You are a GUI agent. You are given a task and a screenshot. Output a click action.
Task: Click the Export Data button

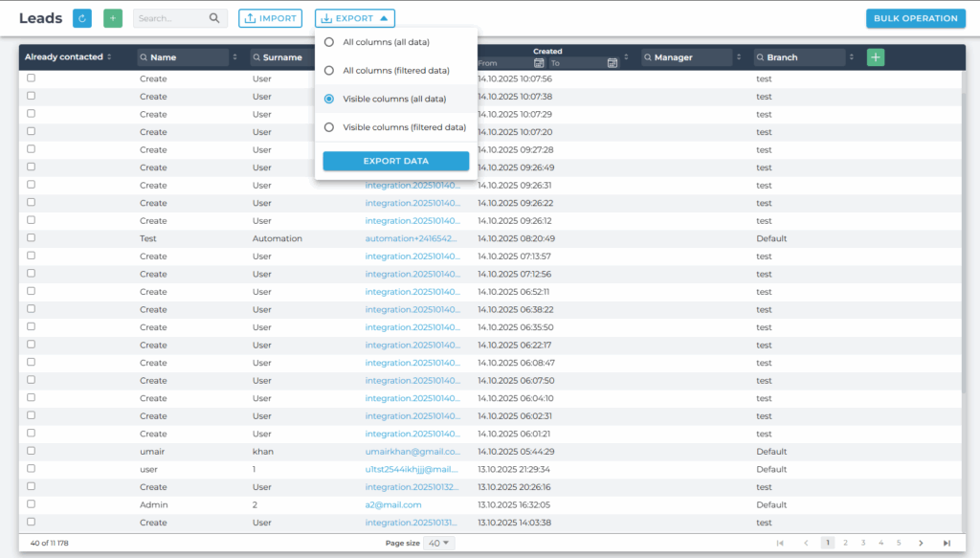[x=395, y=161]
